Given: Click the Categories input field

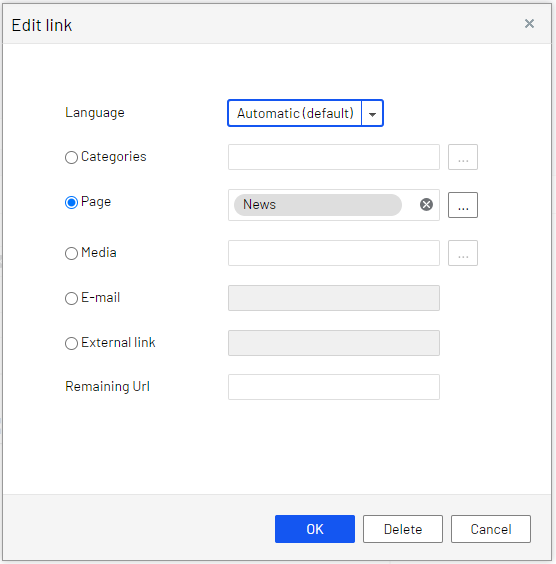Looking at the screenshot, I should point(334,157).
